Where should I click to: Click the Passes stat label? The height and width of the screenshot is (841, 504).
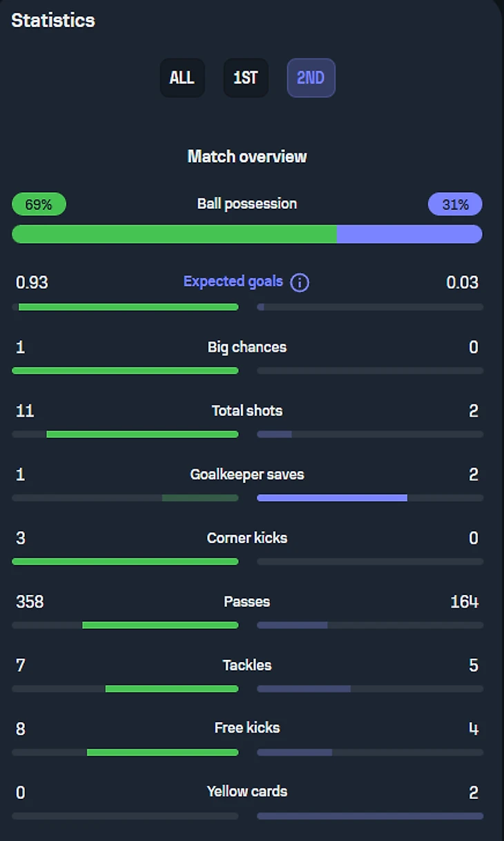pos(247,602)
